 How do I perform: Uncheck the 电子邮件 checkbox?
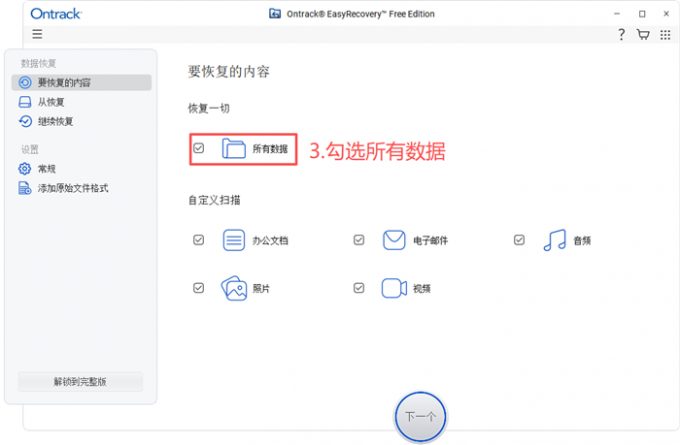click(x=359, y=240)
